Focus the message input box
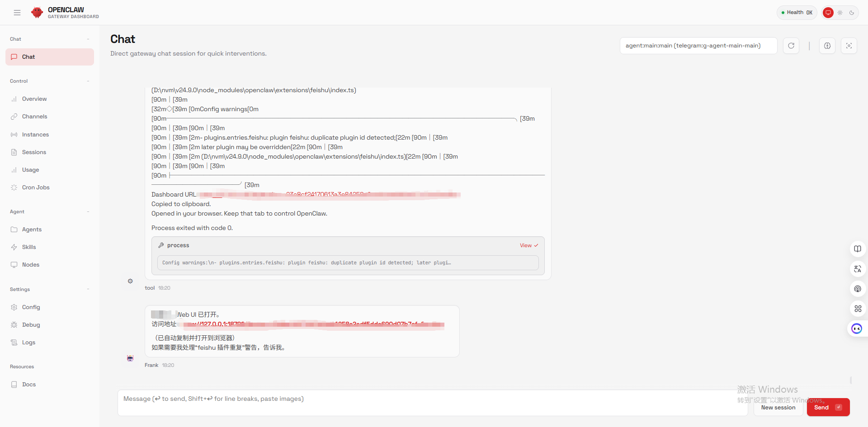 click(x=433, y=403)
